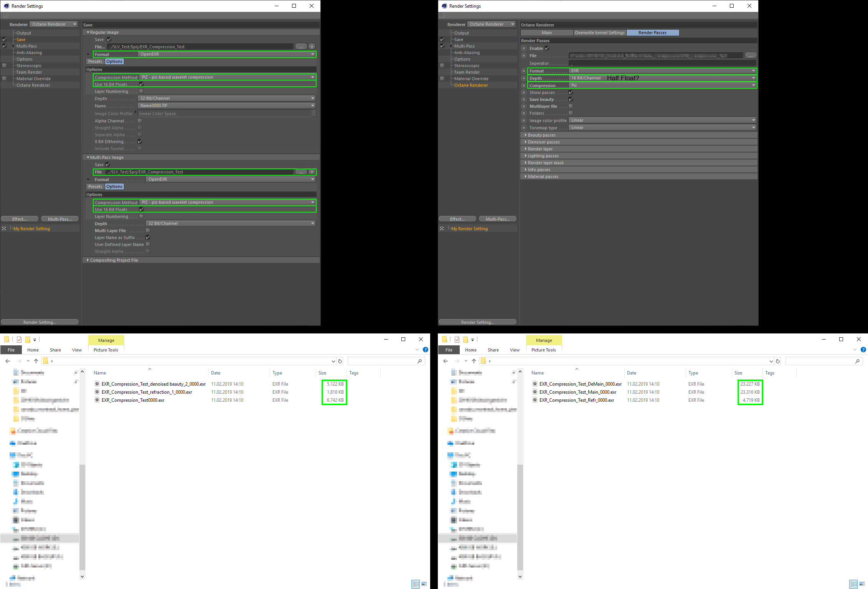Screen dimensions: 868x589
Task: Open the Regular Image Compression Method dropdown
Action: (x=227, y=77)
